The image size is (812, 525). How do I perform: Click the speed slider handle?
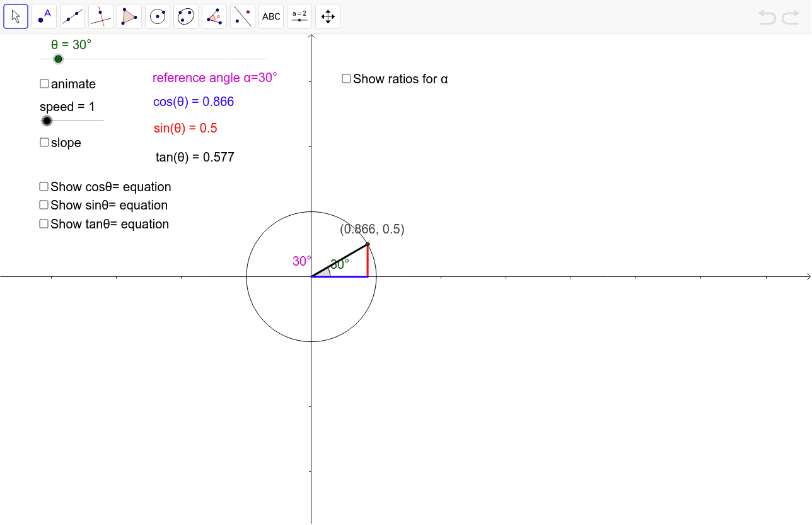[47, 121]
